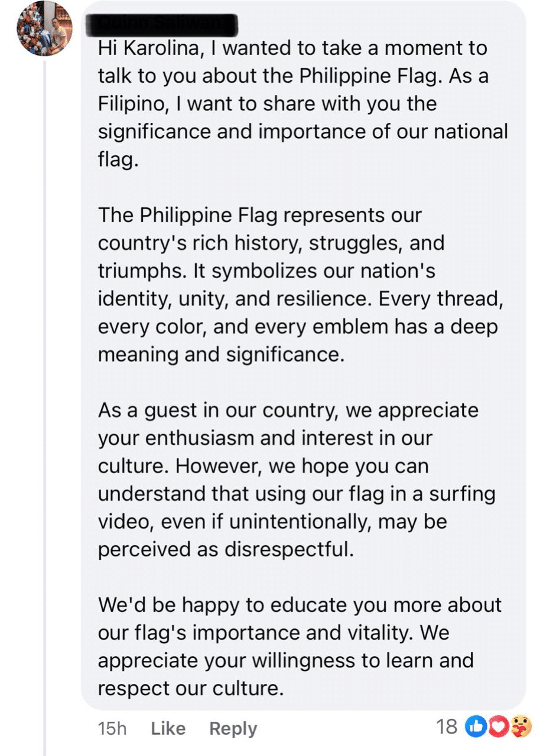Click the words "identity, unity, and resilience"

pos(235,299)
